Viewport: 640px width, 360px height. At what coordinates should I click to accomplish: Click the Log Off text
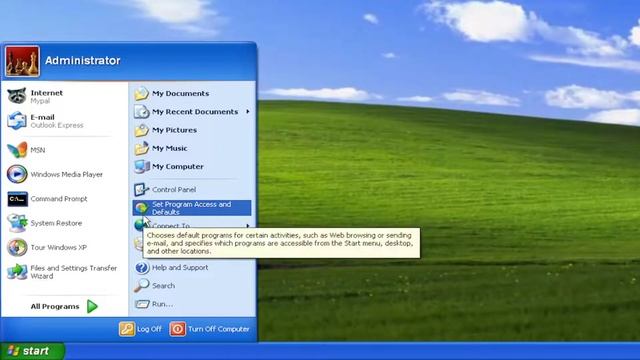(149, 329)
